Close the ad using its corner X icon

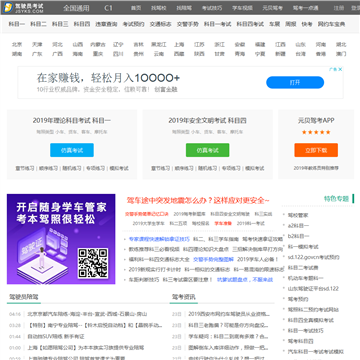[340, 69]
